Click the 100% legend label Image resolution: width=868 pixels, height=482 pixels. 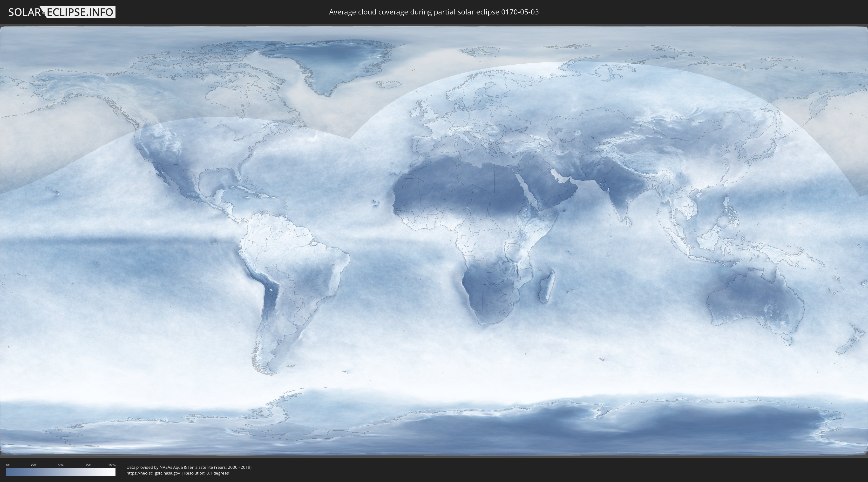(x=112, y=465)
